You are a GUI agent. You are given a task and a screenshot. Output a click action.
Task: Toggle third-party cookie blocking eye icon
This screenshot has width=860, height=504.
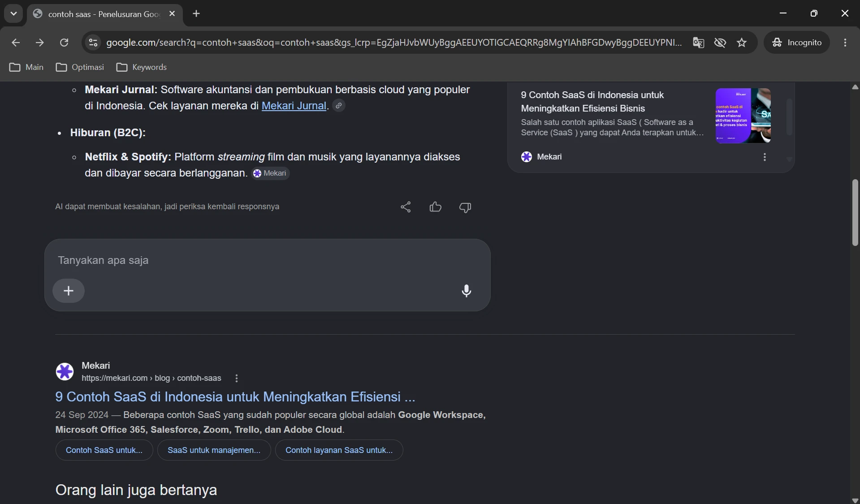coord(720,43)
